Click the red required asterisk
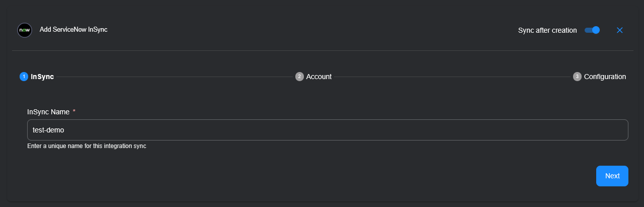Viewport: 644px width, 207px height. click(x=74, y=111)
